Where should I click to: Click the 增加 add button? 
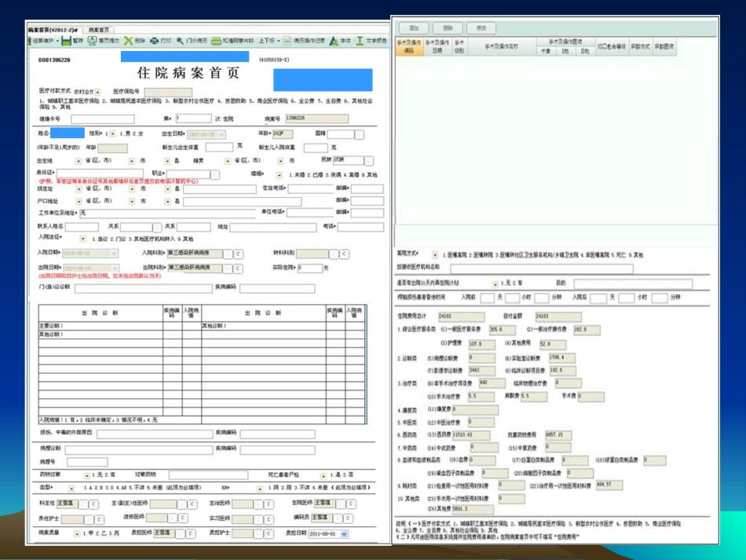[413, 27]
